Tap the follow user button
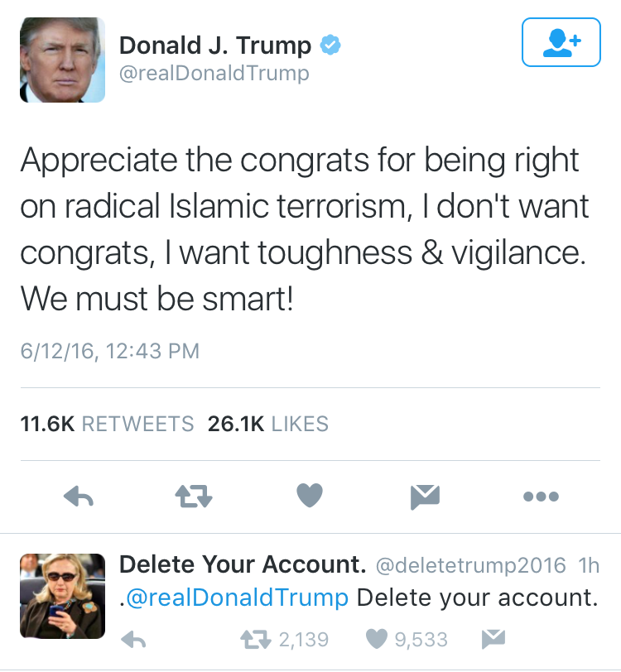Screen dimensions: 621x672 point(561,41)
